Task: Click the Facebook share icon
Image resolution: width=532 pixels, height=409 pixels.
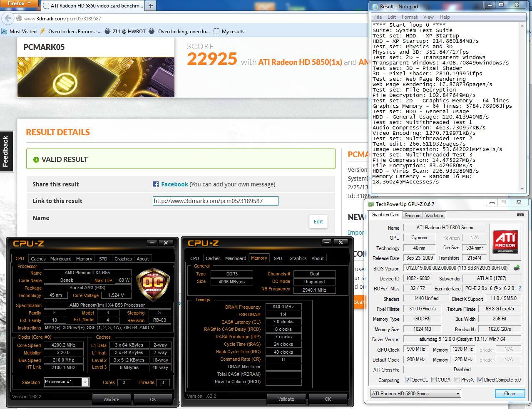Action: point(156,184)
